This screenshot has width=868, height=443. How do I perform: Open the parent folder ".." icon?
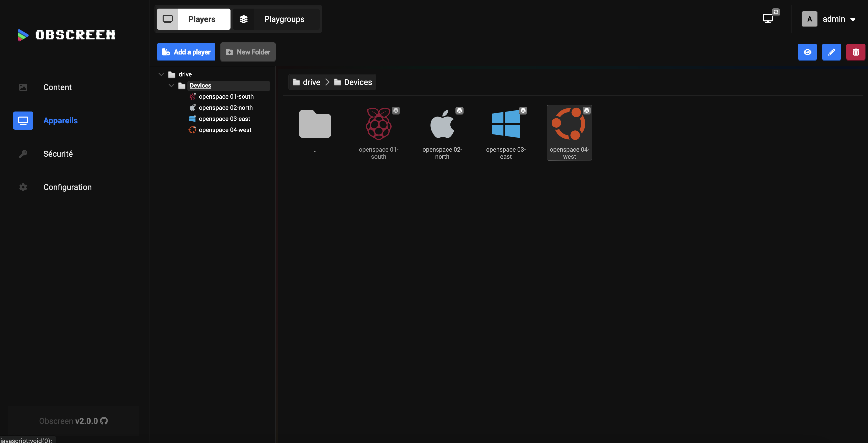tap(315, 124)
